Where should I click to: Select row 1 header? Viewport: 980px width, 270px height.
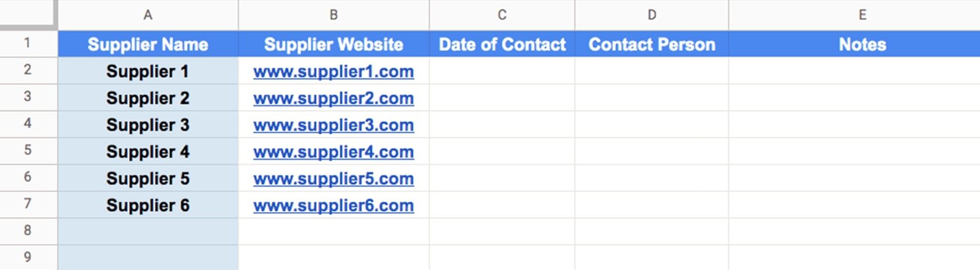(x=28, y=43)
